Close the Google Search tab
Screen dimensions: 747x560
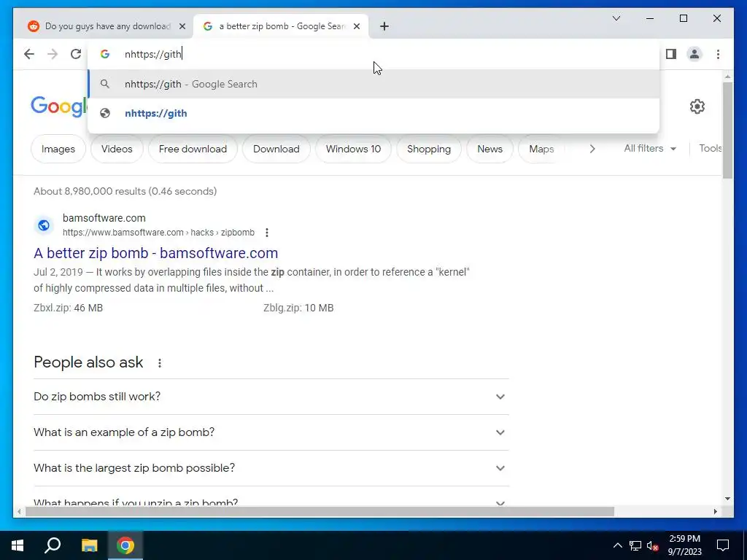(x=356, y=26)
